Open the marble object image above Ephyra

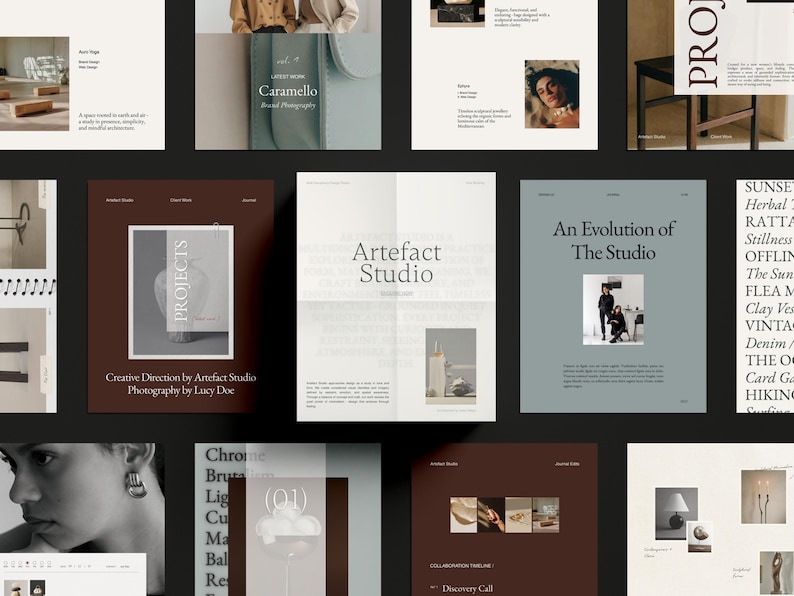(457, 13)
